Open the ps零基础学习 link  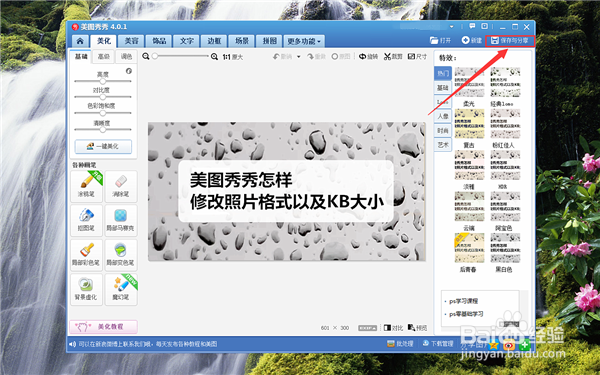point(466,314)
